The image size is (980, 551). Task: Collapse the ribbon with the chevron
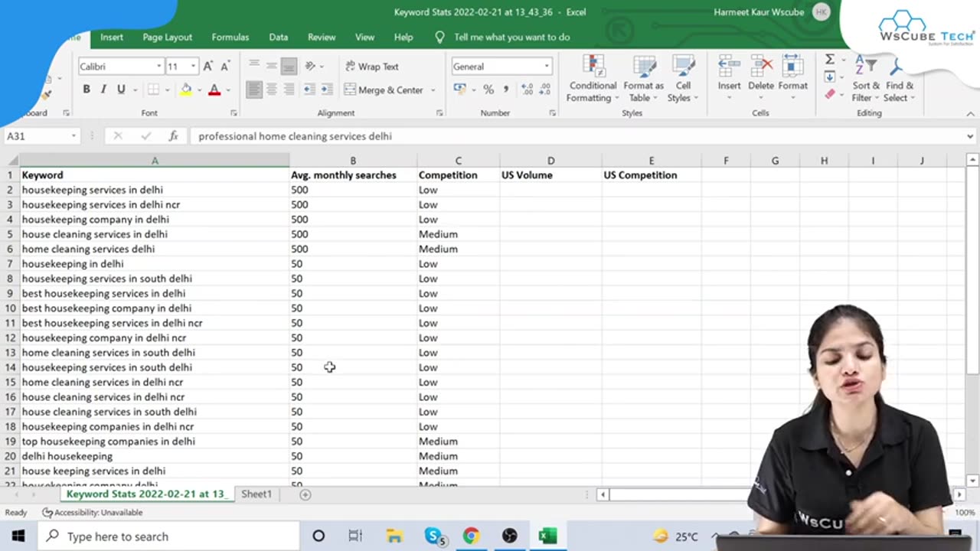[970, 113]
